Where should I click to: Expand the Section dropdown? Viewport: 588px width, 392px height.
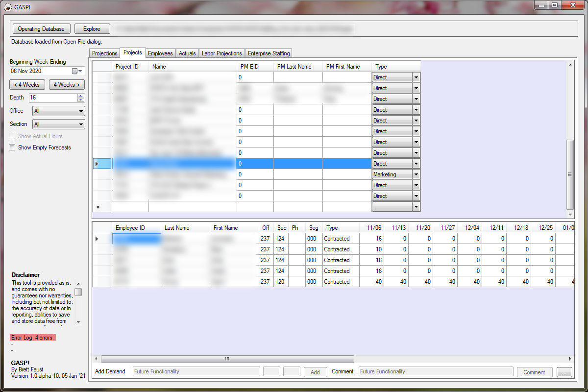81,124
